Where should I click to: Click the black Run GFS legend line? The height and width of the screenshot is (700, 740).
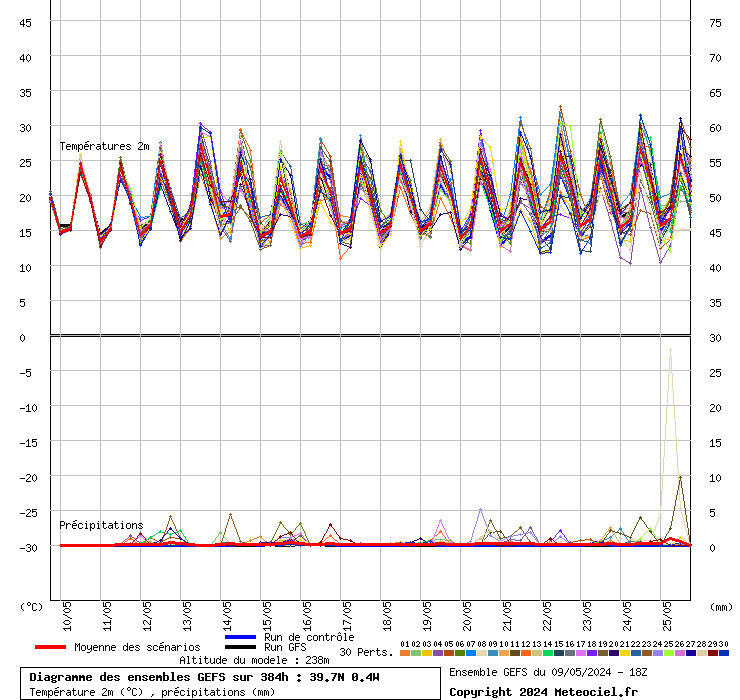point(241,647)
